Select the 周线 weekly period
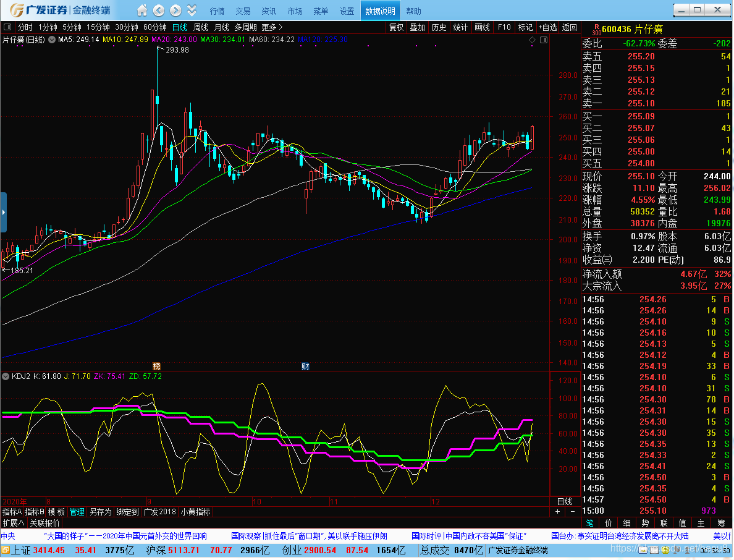This screenshot has height=560, width=734. click(x=201, y=27)
